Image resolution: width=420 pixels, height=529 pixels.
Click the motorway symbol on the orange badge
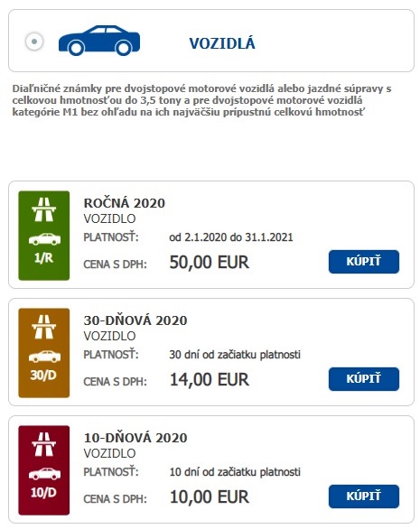44,327
